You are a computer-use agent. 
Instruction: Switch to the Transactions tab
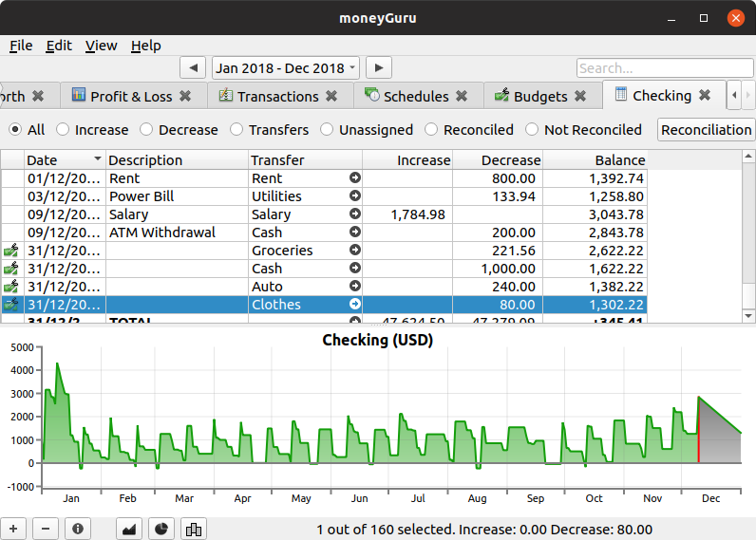click(x=278, y=96)
